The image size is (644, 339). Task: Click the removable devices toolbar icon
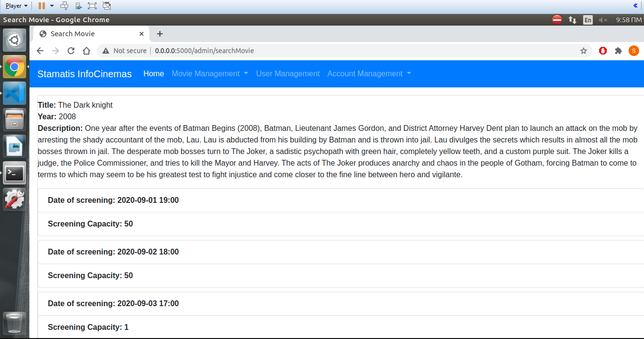(x=79, y=6)
